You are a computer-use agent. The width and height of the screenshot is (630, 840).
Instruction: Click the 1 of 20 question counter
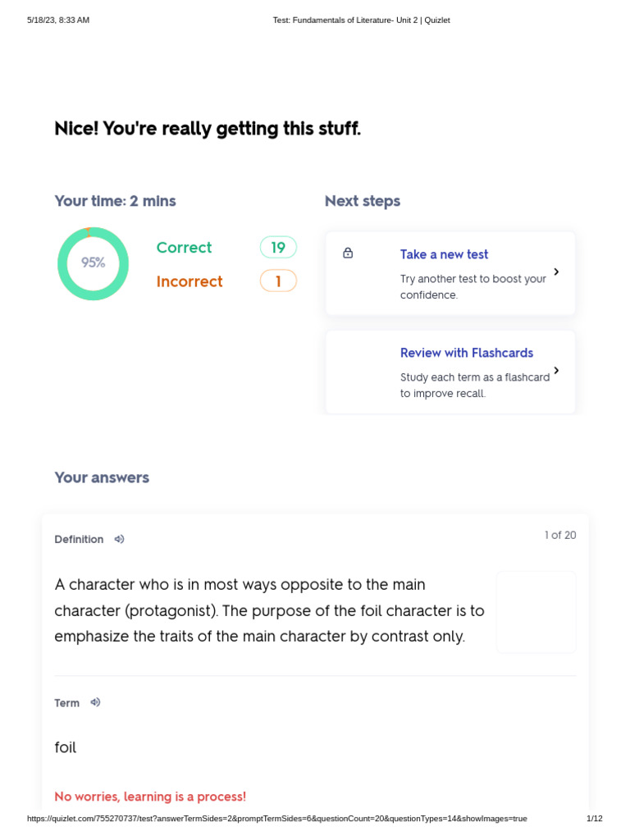point(560,535)
